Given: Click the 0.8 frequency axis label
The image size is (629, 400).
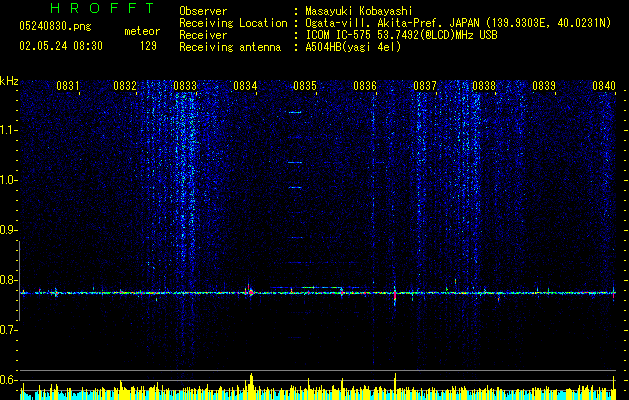Looking at the screenshot, I should pyautogui.click(x=8, y=280).
